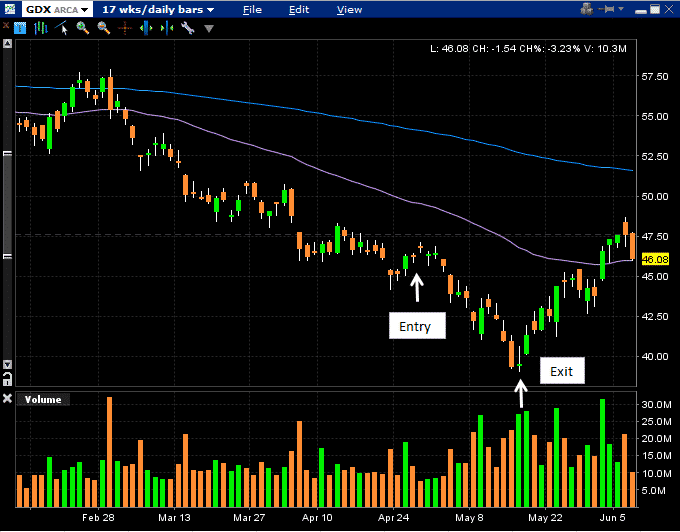Click the 52.50 price axis label

pyautogui.click(x=654, y=156)
